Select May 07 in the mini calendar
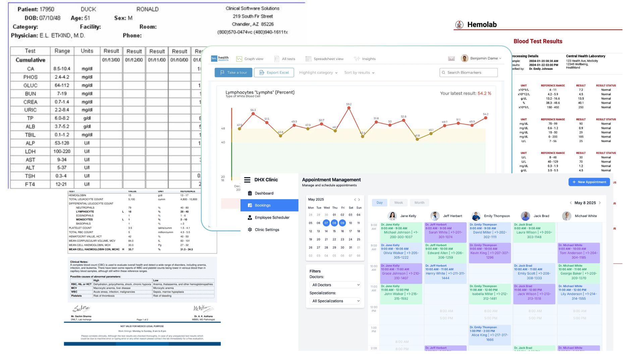 pos(326,223)
